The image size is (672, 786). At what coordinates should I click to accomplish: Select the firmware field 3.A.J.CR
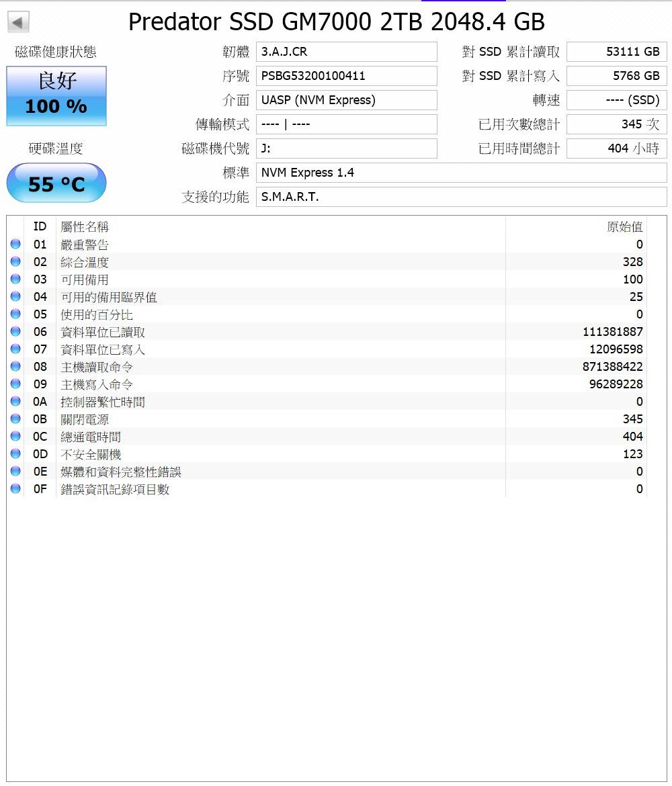(x=347, y=52)
